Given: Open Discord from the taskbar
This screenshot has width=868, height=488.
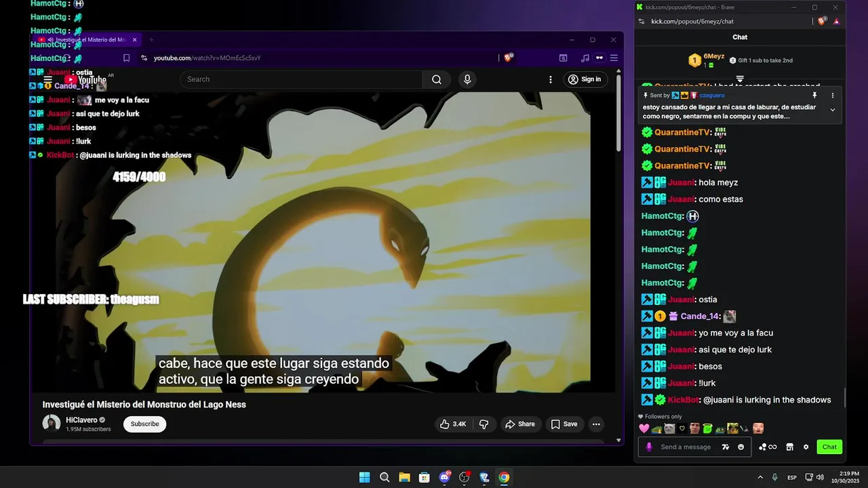Looking at the screenshot, I should (x=445, y=477).
